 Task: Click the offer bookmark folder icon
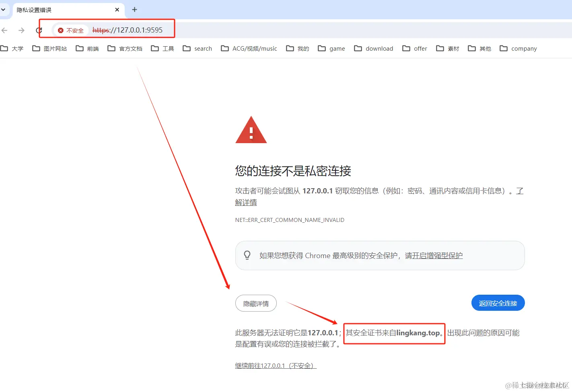coord(407,48)
